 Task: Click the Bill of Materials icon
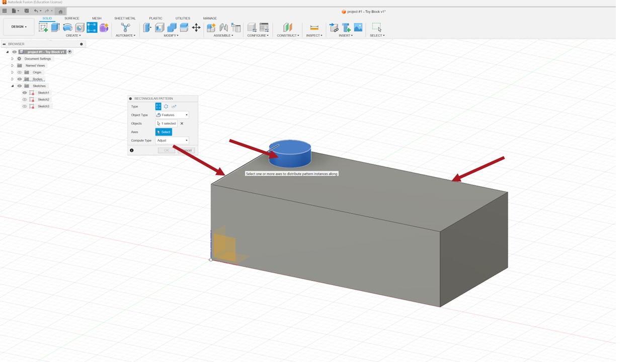[235, 28]
